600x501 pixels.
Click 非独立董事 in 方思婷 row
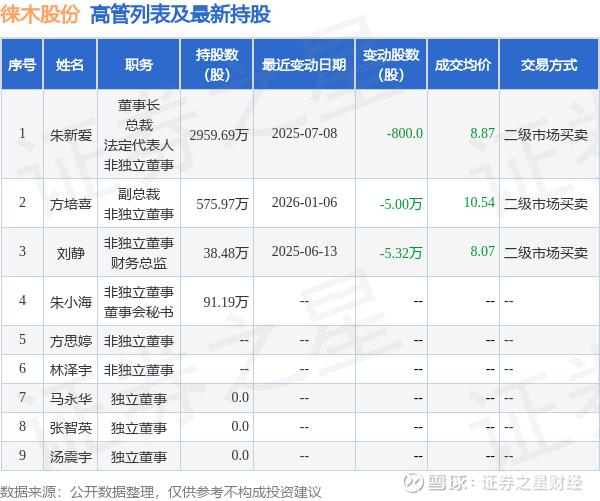pos(139,341)
